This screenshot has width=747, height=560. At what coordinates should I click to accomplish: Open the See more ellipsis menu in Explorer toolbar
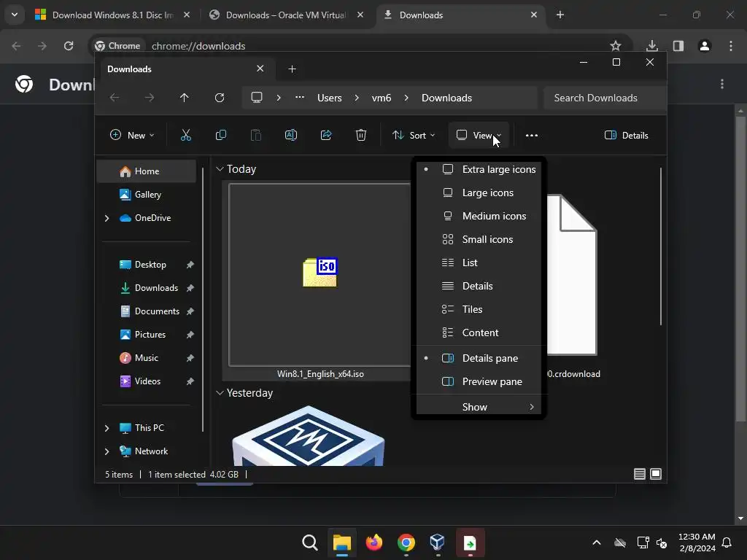click(x=532, y=135)
